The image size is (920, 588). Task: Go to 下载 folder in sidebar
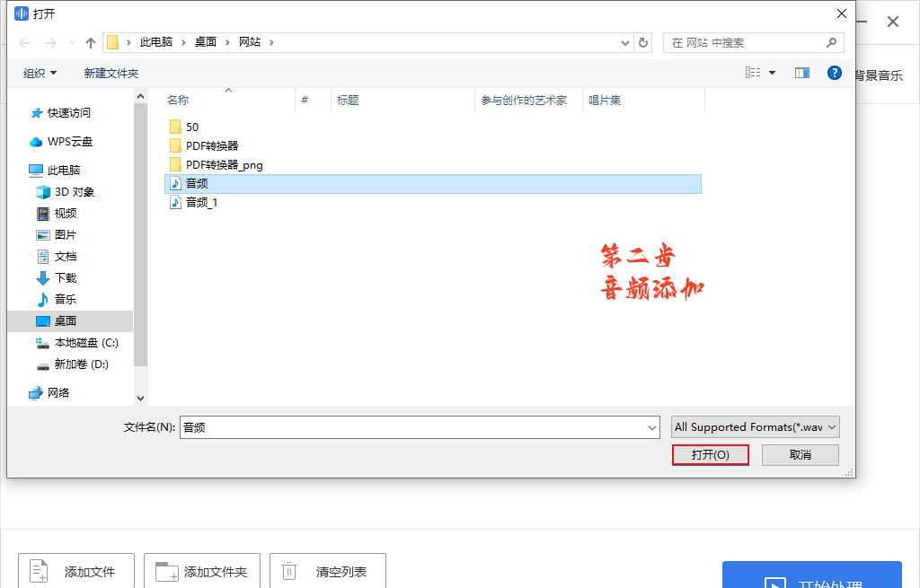[66, 278]
